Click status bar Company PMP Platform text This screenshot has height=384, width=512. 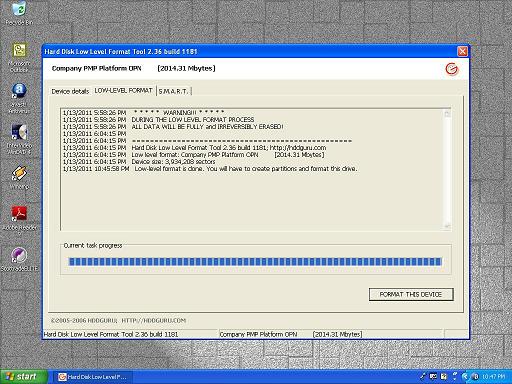[x=258, y=334]
